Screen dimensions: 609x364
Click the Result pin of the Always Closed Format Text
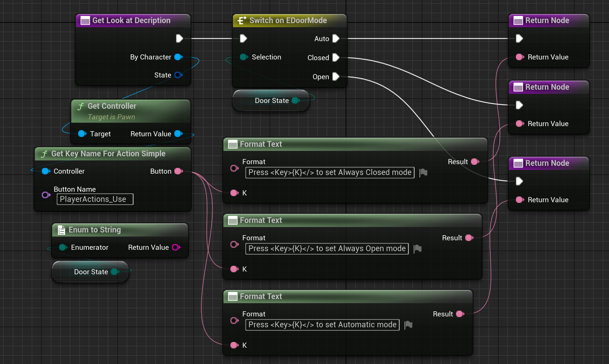[x=475, y=162]
